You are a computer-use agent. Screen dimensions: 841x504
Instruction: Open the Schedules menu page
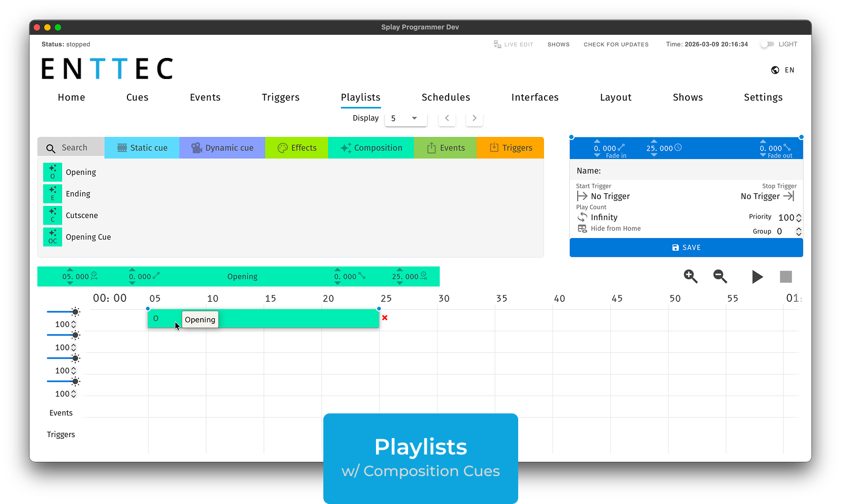pyautogui.click(x=446, y=97)
